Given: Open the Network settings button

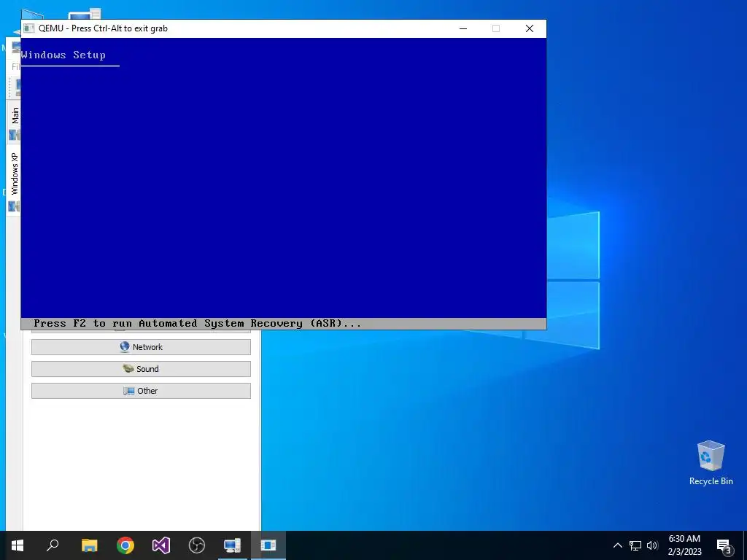Looking at the screenshot, I should pos(141,347).
